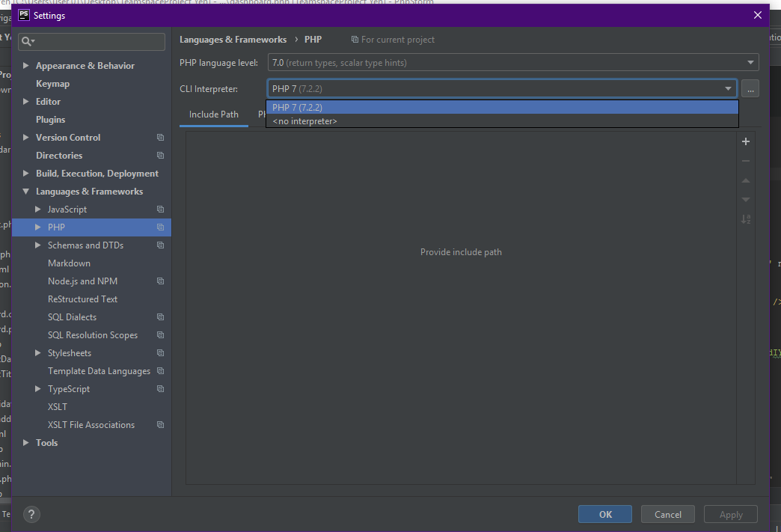Click the OK button
The width and height of the screenshot is (781, 532).
tap(605, 515)
